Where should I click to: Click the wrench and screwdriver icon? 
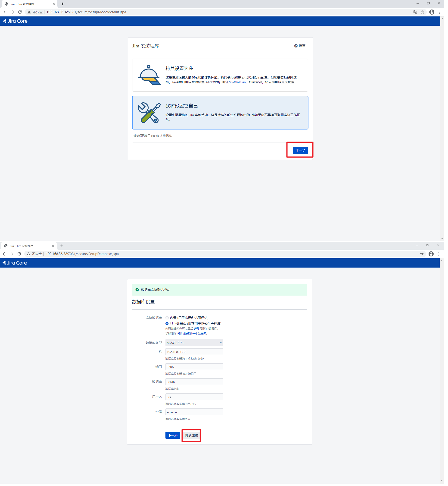coord(150,113)
